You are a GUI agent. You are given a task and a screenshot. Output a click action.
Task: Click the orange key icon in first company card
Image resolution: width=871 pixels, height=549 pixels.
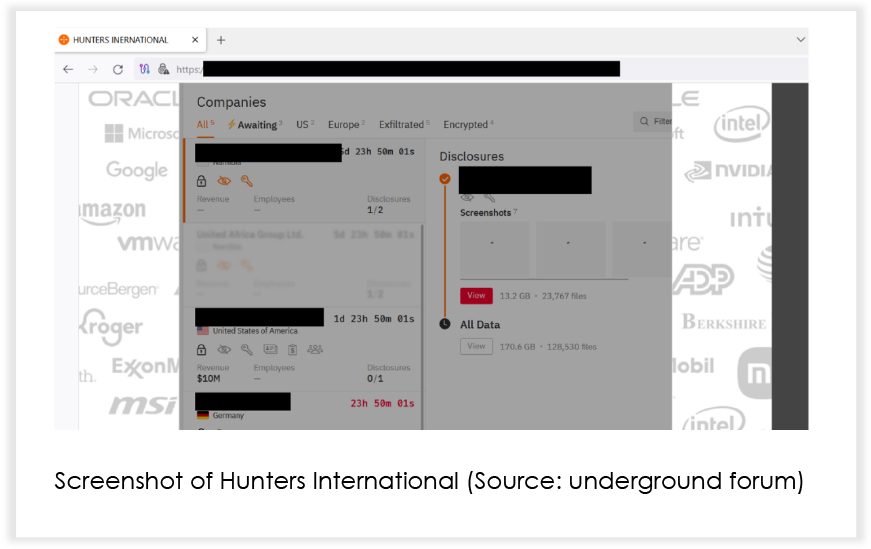[x=247, y=181]
